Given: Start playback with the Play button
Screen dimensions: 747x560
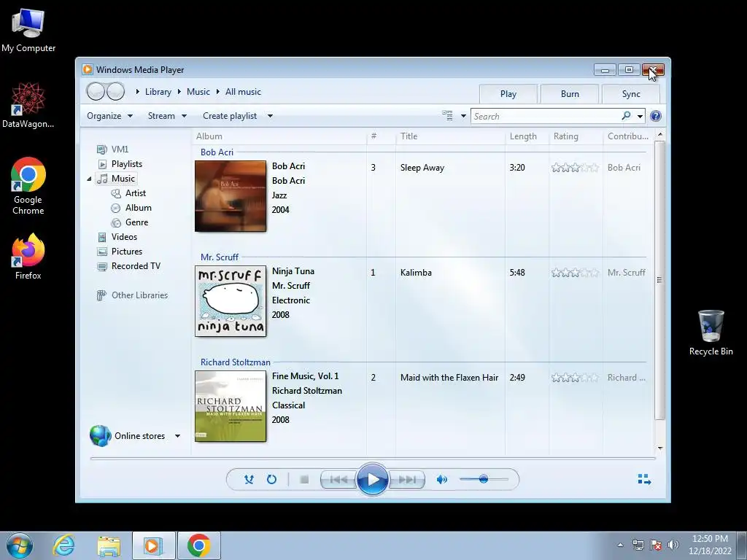Looking at the screenshot, I should [x=373, y=479].
